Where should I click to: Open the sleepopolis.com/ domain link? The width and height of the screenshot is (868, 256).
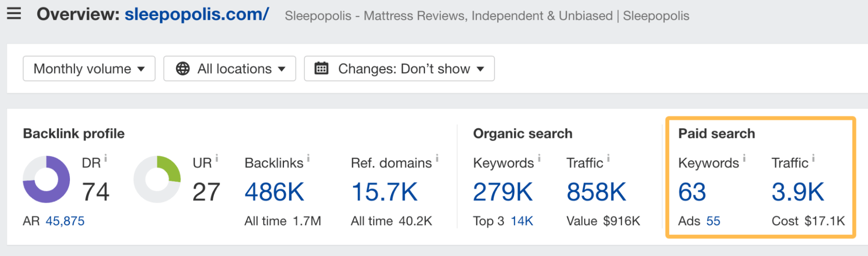click(197, 14)
